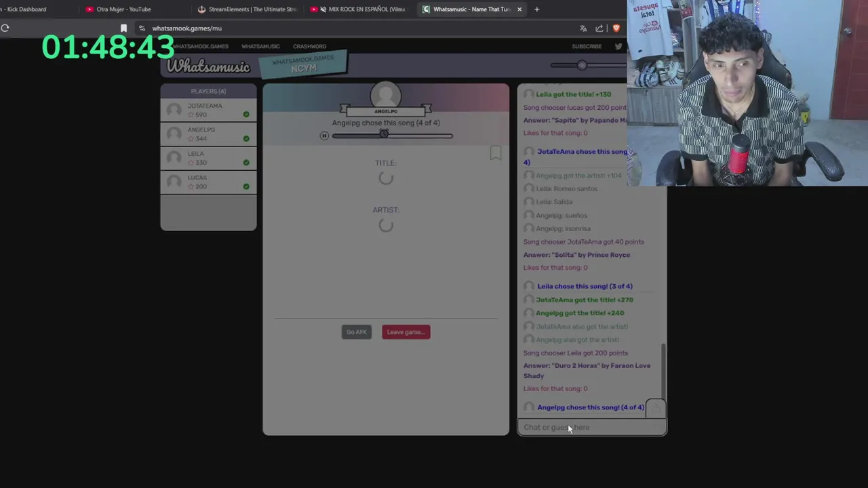The width and height of the screenshot is (868, 488).
Task: Click the scroll-to-bottom chat button
Action: pyautogui.click(x=656, y=409)
